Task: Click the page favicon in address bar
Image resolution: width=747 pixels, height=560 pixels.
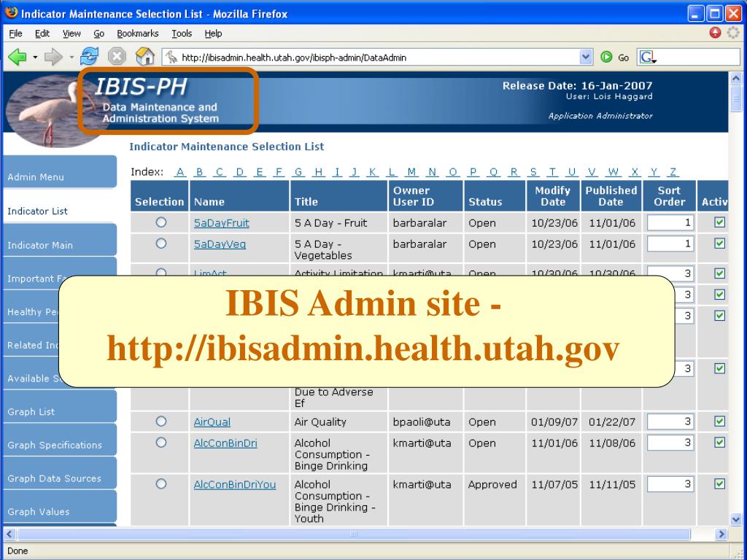Action: point(171,58)
